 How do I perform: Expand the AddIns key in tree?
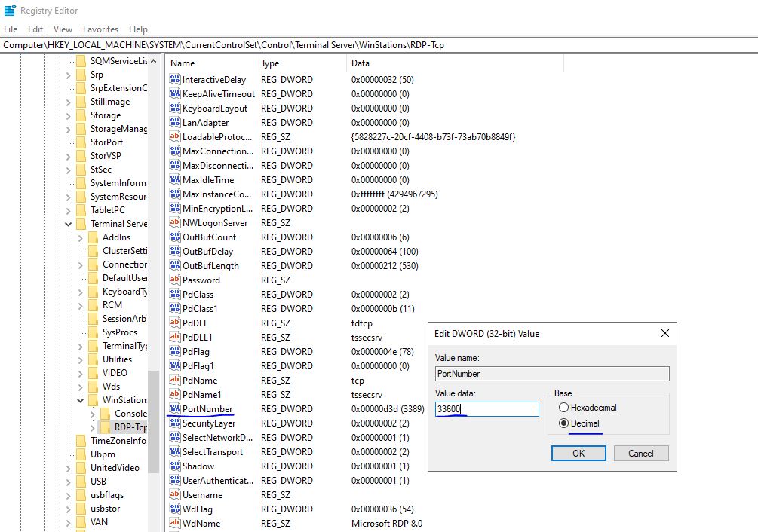[x=81, y=237]
